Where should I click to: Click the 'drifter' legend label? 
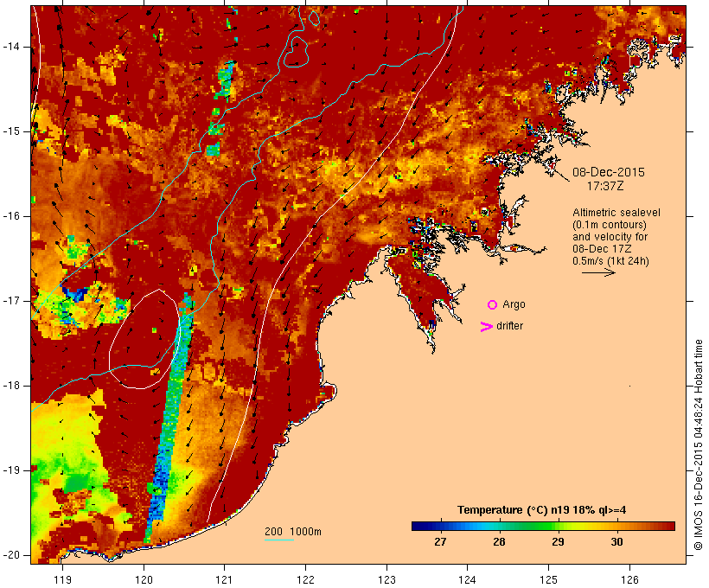pyautogui.click(x=509, y=326)
